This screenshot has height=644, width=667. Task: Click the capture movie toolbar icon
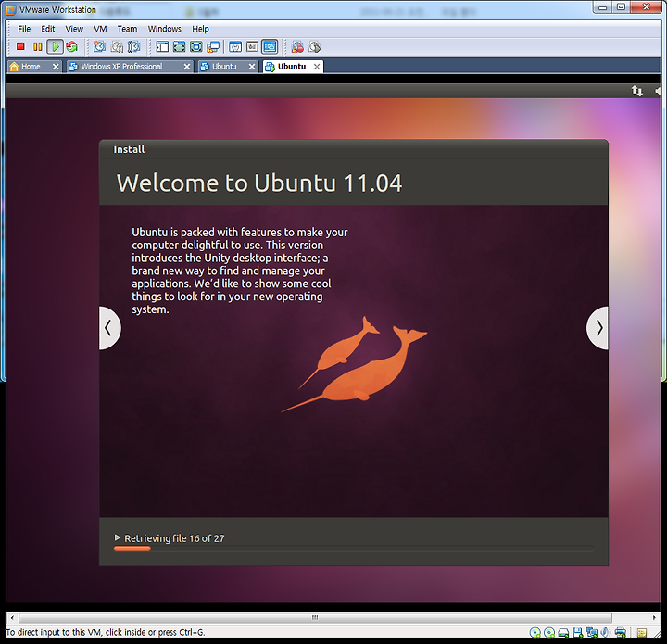pyautogui.click(x=297, y=46)
